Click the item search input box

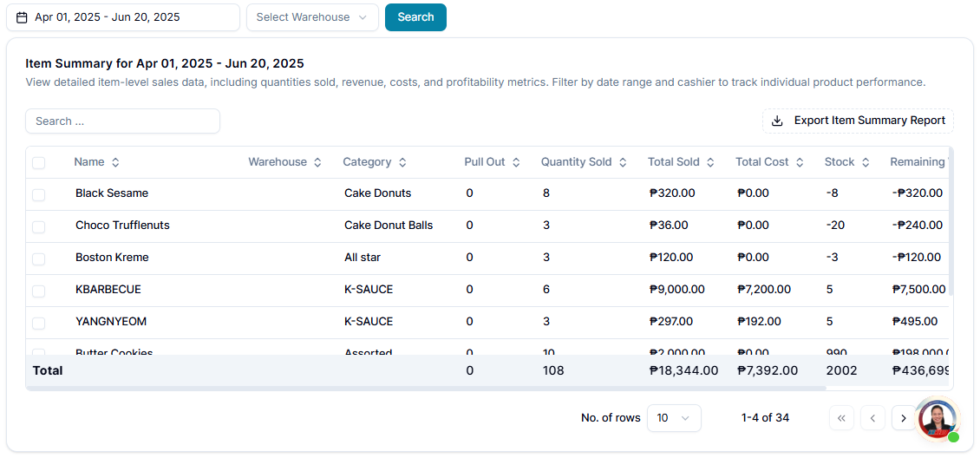pos(122,121)
